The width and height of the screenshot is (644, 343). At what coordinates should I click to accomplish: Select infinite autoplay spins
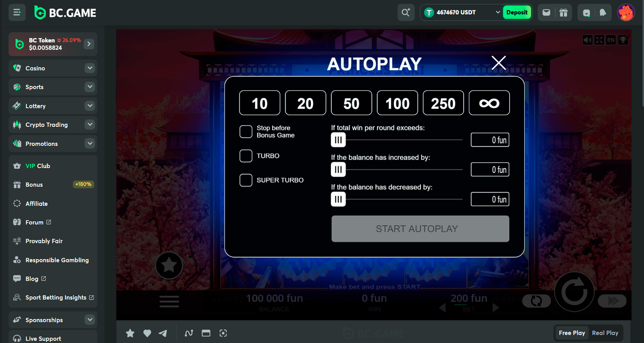coord(489,103)
